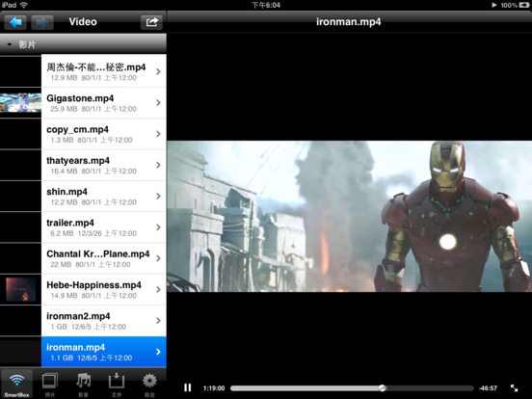
Task: Pause the ironman.mp4 video
Action: [188, 387]
